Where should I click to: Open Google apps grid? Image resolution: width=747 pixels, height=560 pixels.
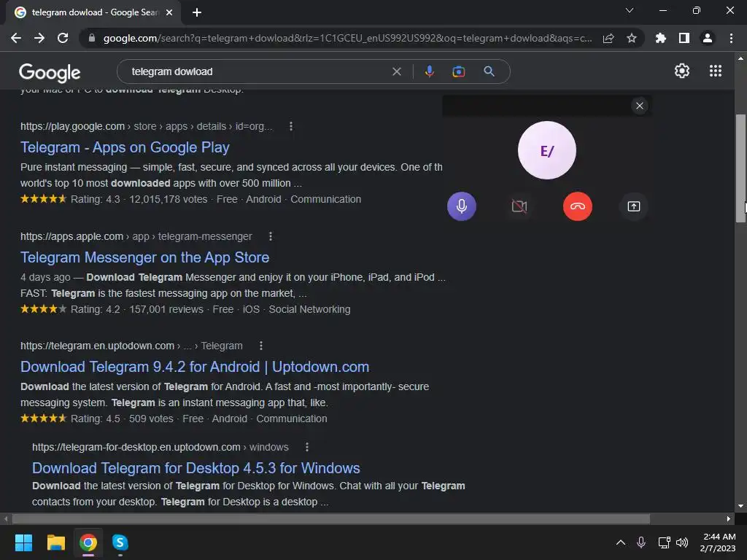coord(716,71)
